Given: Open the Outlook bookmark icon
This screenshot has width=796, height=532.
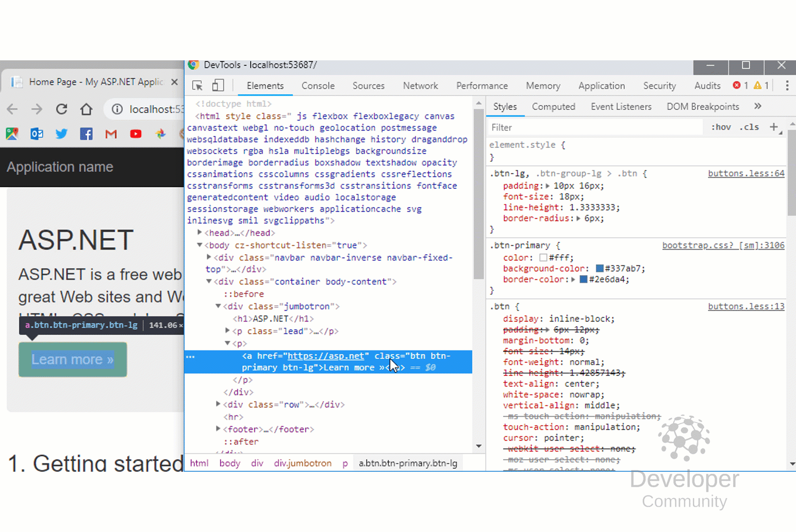Looking at the screenshot, I should tap(37, 134).
